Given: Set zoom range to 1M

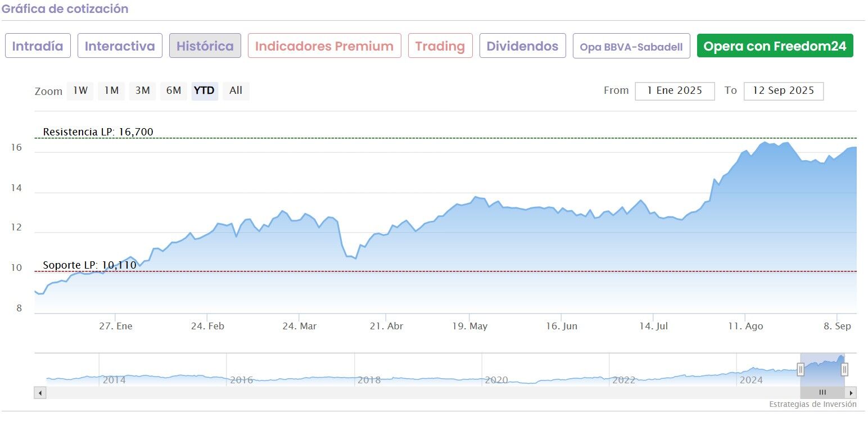Looking at the screenshot, I should pos(111,90).
